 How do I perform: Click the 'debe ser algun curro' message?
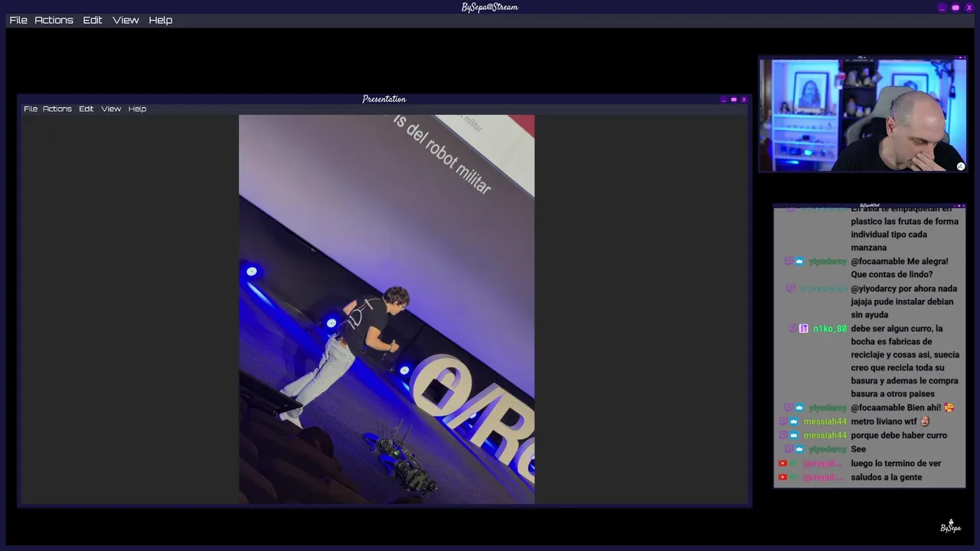click(x=905, y=361)
